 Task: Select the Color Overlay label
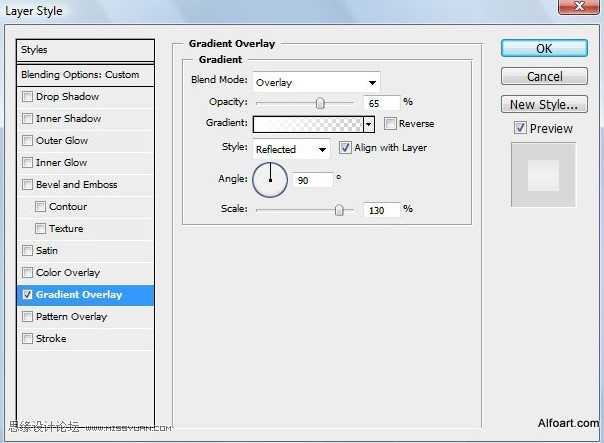(x=68, y=272)
